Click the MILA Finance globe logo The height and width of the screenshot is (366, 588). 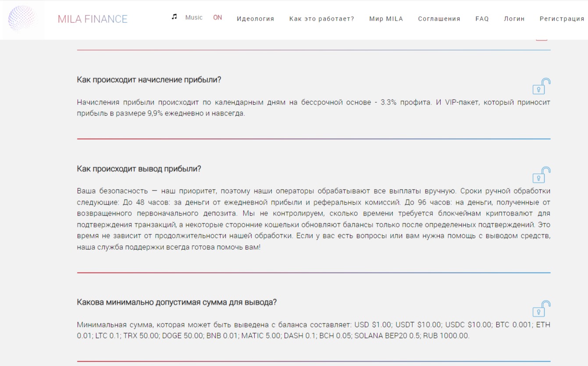click(x=22, y=19)
